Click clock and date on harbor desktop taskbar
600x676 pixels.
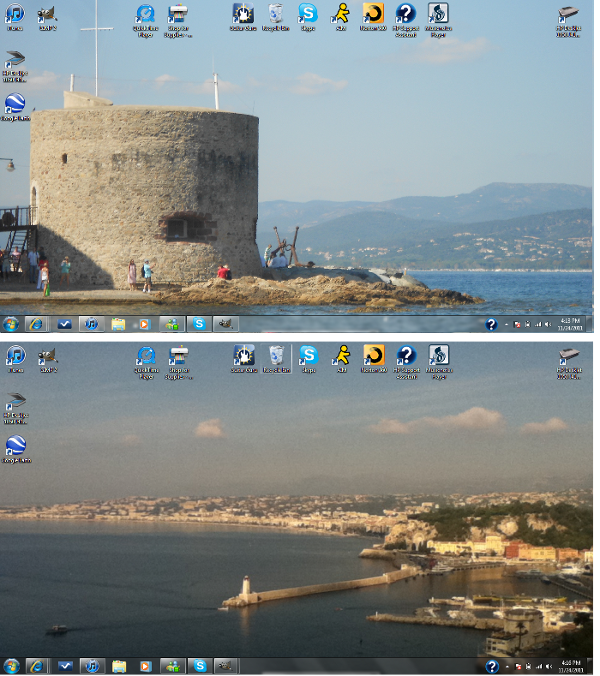(x=571, y=667)
